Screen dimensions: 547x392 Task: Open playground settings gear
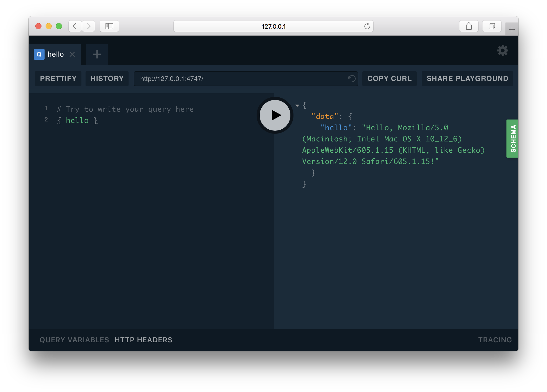(x=503, y=51)
